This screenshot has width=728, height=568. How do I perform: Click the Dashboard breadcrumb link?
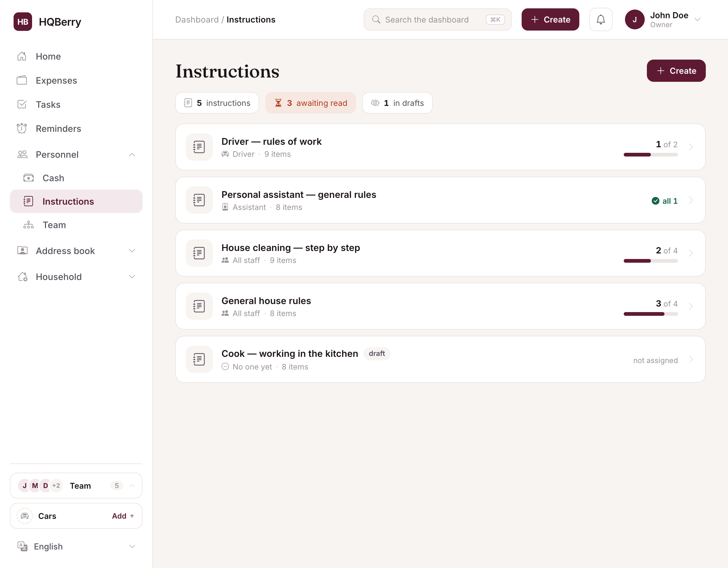point(197,20)
